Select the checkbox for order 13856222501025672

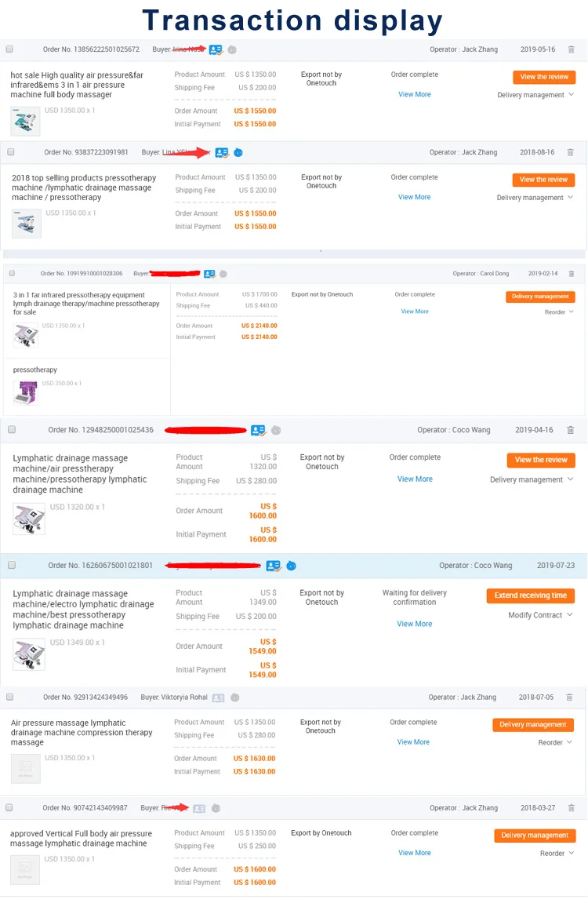9,49
